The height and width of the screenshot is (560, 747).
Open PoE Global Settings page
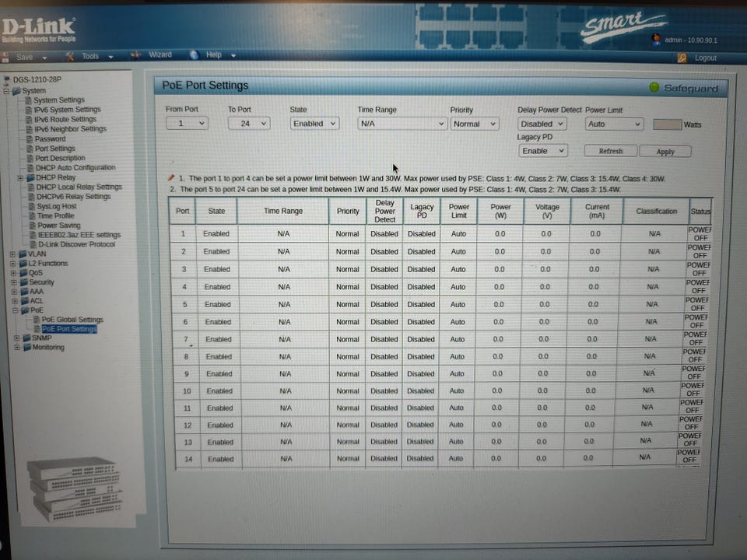point(72,320)
